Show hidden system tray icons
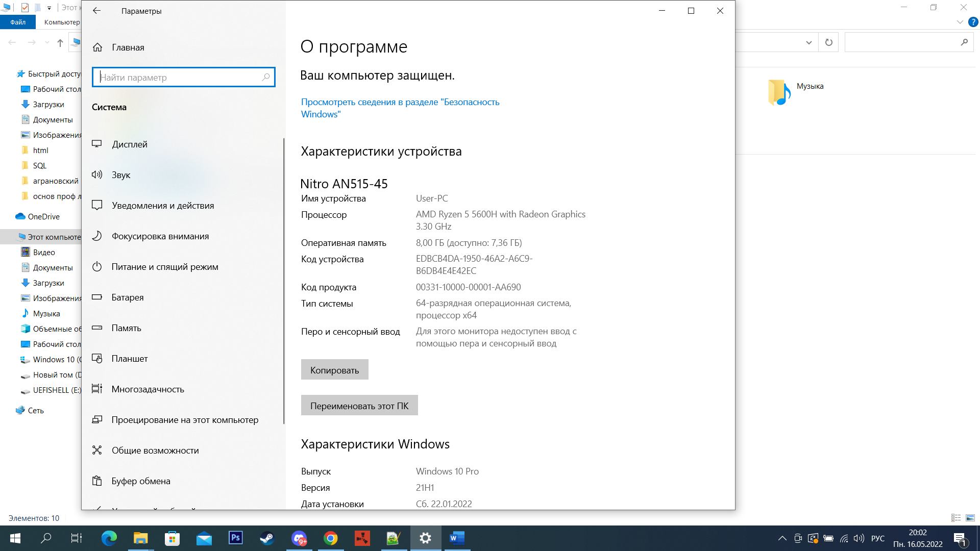This screenshot has height=551, width=980. click(x=782, y=538)
